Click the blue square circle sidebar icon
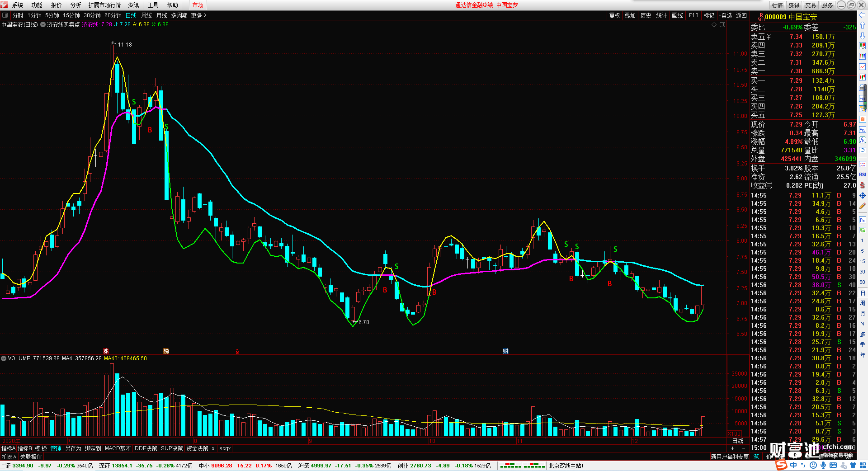The height and width of the screenshot is (471, 868). pos(863,151)
